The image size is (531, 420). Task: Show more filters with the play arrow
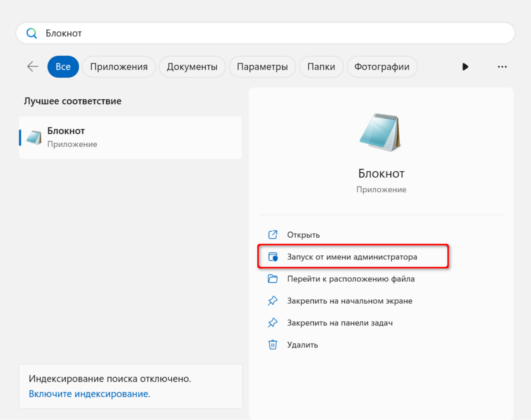pos(465,67)
